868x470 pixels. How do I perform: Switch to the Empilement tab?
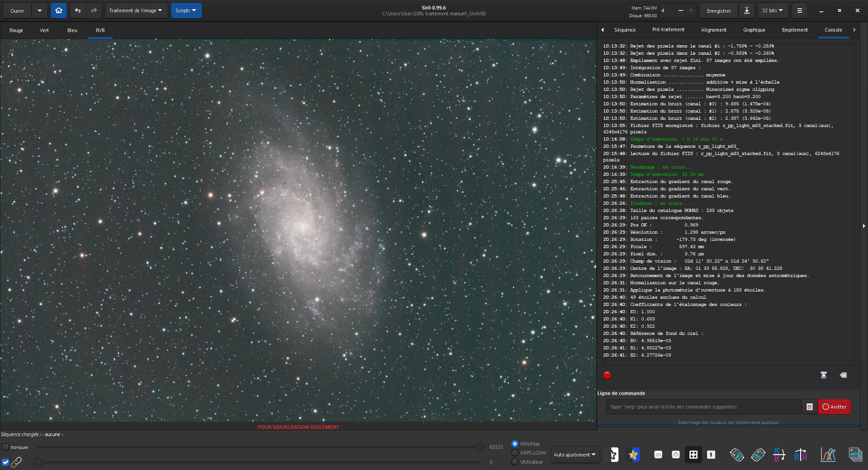point(794,30)
